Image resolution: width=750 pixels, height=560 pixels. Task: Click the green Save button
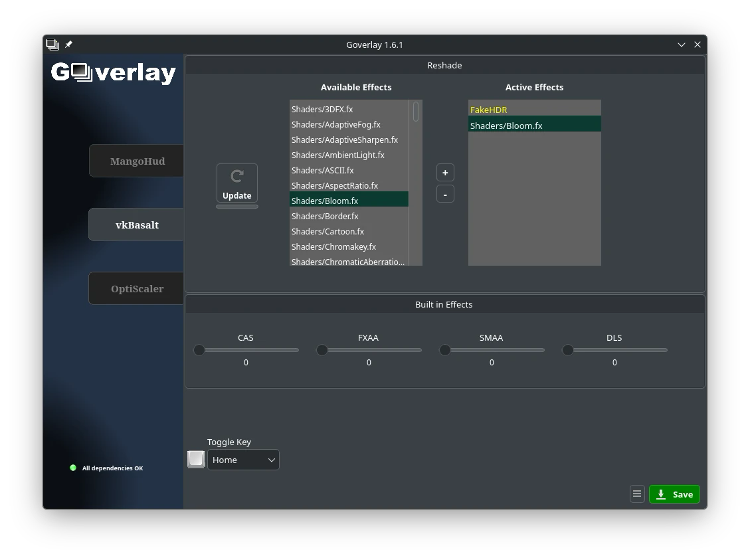[674, 494]
